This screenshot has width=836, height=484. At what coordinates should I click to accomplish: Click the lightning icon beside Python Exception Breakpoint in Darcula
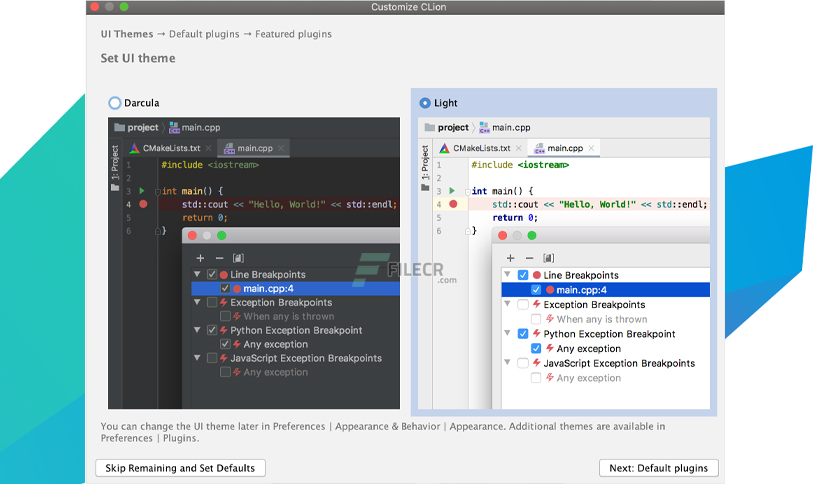(x=224, y=330)
